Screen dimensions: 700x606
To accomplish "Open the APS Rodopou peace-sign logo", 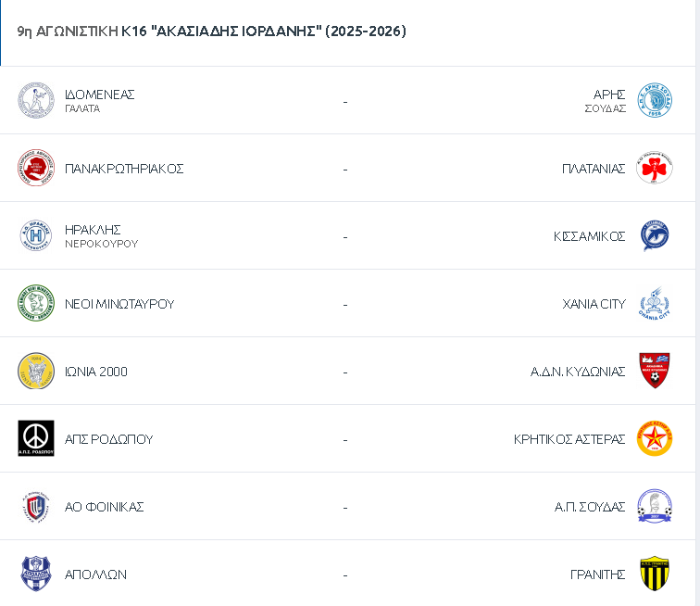I will coord(36,439).
